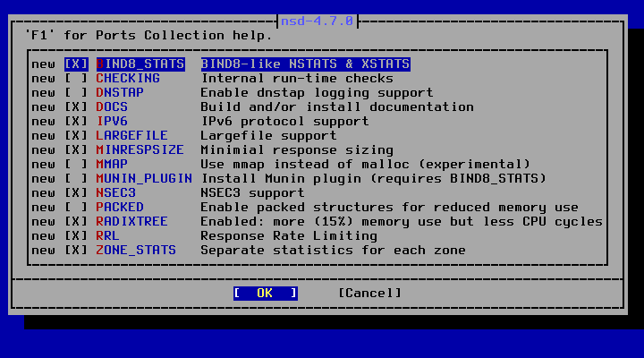Enable the MMAP checkbox

(76, 165)
